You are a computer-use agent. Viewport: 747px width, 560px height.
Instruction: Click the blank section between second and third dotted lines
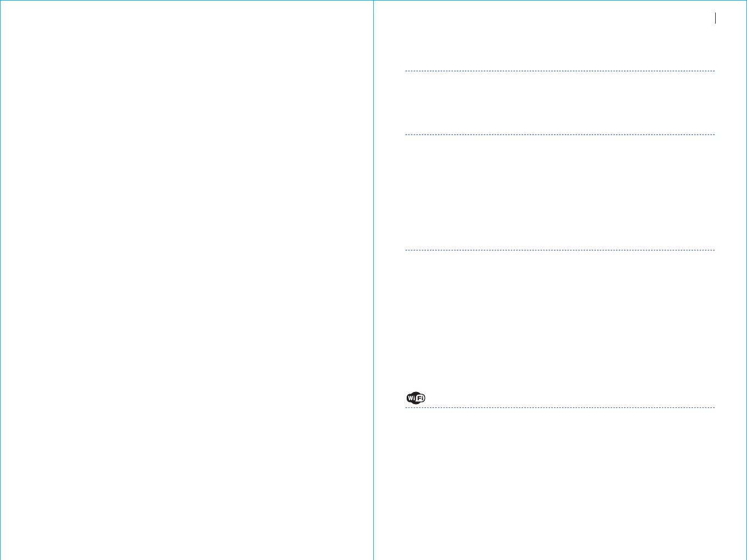tap(560, 192)
